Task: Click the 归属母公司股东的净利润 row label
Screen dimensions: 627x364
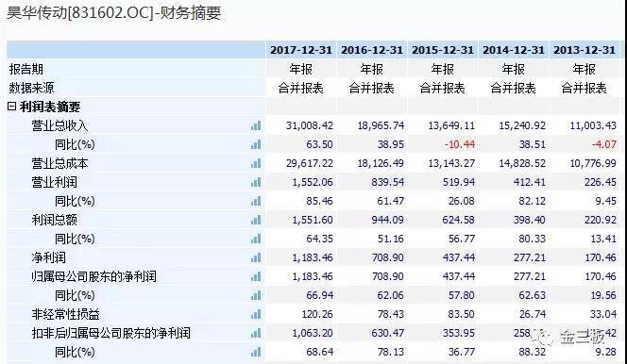Action: click(94, 276)
